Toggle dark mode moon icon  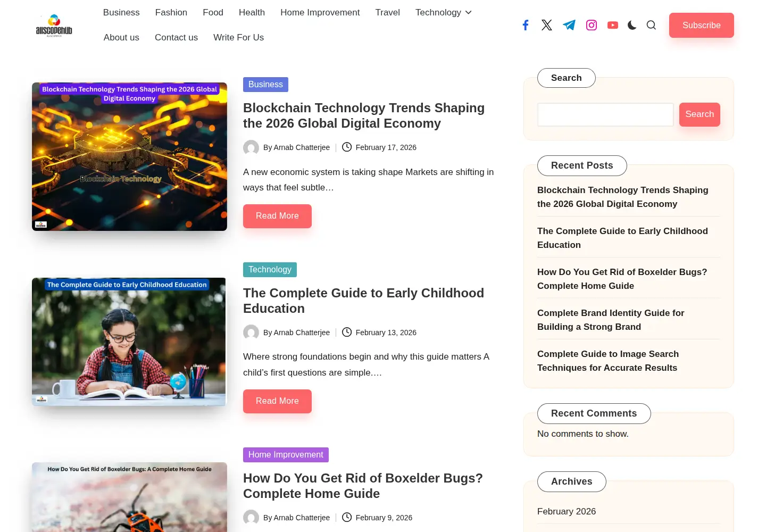[x=632, y=25]
